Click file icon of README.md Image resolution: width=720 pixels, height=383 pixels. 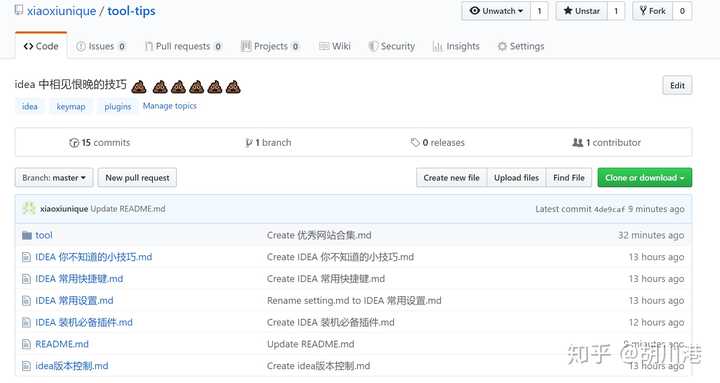(x=27, y=344)
